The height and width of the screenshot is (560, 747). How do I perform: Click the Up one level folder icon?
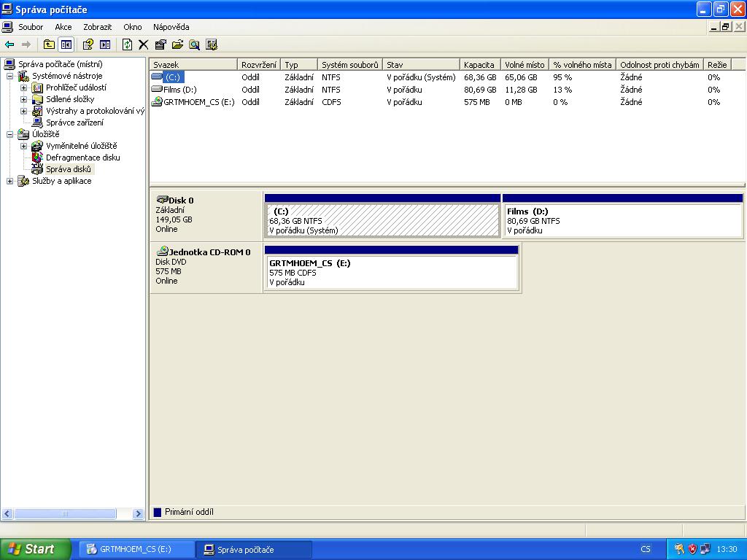click(49, 44)
